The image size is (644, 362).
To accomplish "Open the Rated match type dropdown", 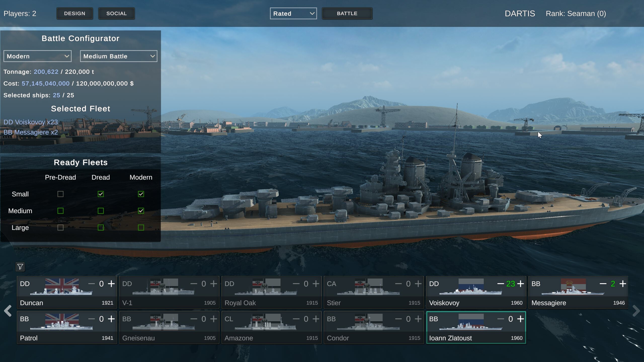I will (293, 13).
